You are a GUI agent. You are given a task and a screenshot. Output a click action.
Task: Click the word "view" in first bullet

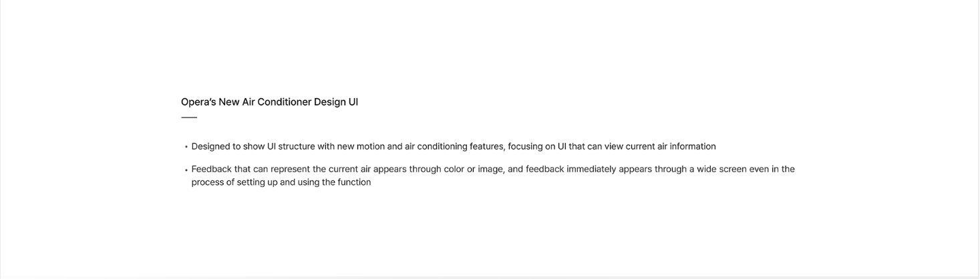click(614, 147)
